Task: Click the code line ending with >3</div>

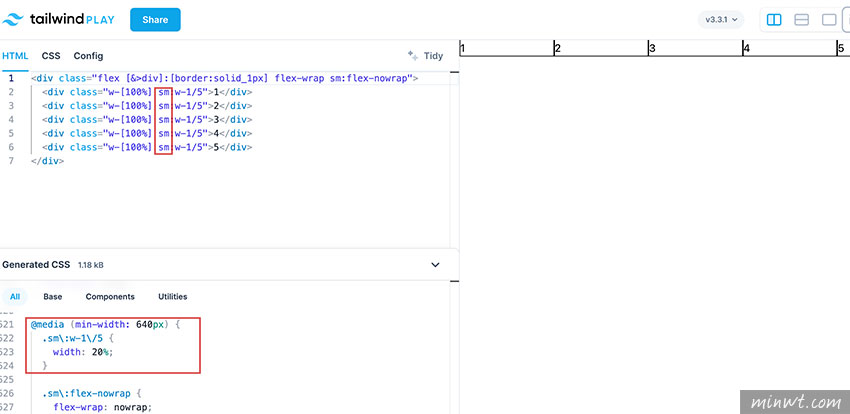Action: pyautogui.click(x=146, y=119)
